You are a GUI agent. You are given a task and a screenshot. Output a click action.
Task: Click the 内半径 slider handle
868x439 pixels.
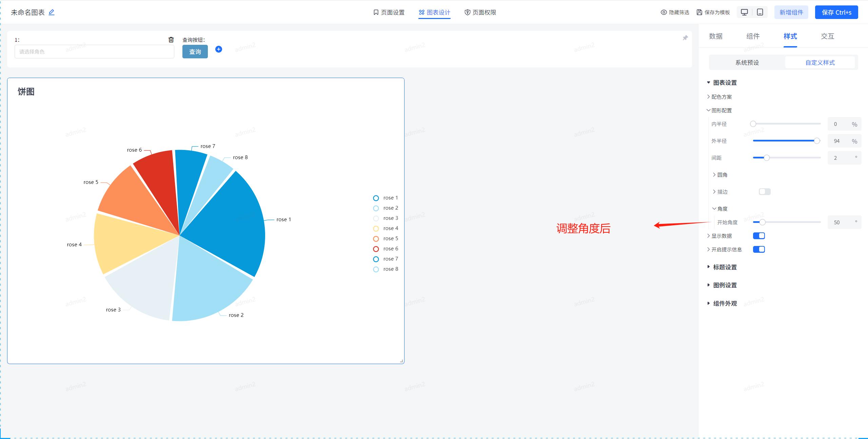753,124
